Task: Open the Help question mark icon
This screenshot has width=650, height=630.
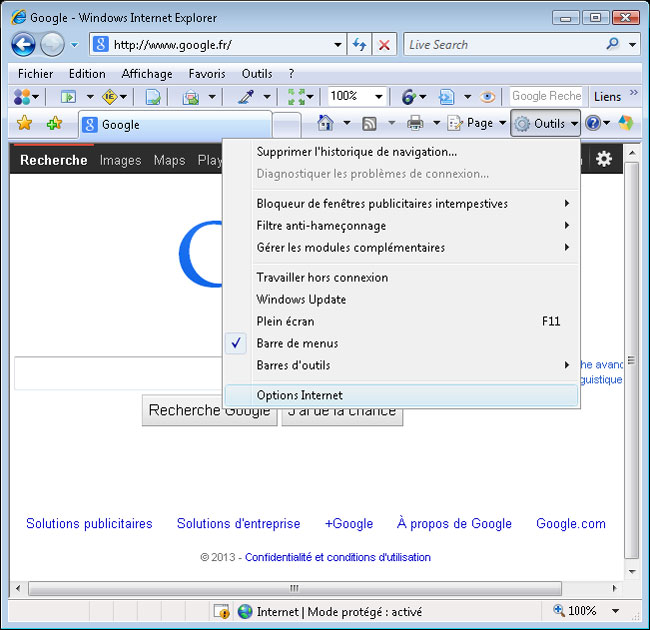Action: [x=593, y=123]
